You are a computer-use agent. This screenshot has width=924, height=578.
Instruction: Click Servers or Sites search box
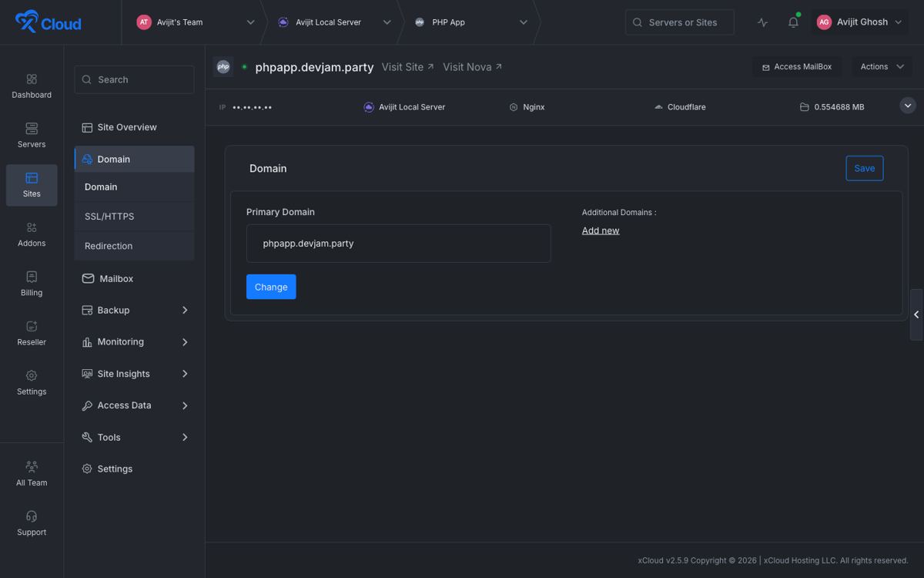pyautogui.click(x=680, y=22)
